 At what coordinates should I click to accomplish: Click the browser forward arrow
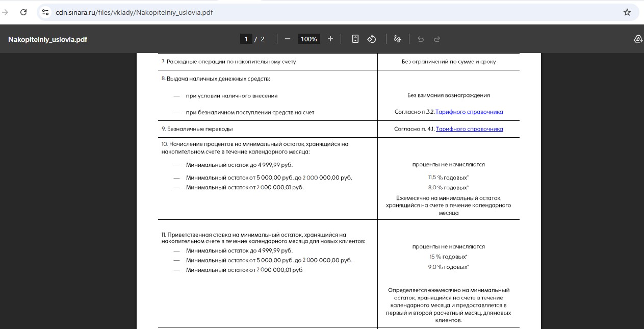tap(6, 12)
